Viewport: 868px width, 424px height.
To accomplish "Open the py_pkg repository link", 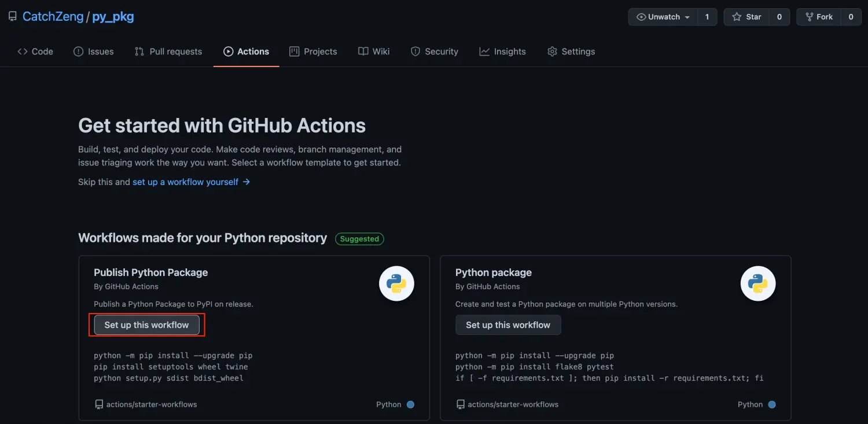I will [x=113, y=17].
